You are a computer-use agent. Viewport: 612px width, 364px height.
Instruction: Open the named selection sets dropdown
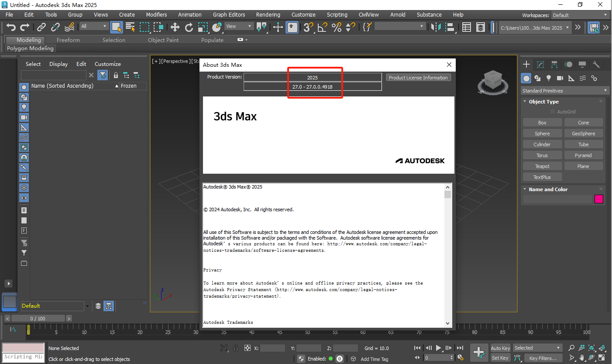coord(400,26)
